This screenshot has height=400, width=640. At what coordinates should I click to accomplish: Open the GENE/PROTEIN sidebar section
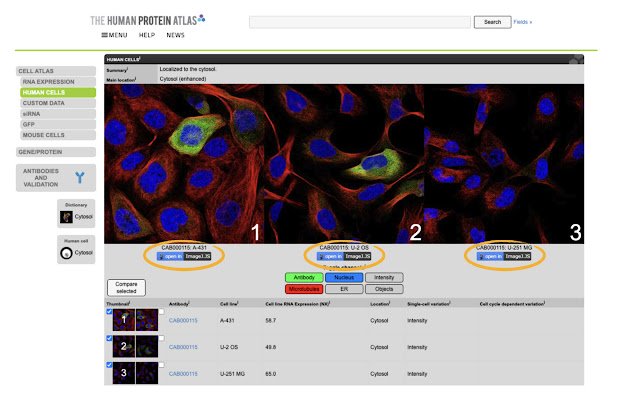click(56, 152)
